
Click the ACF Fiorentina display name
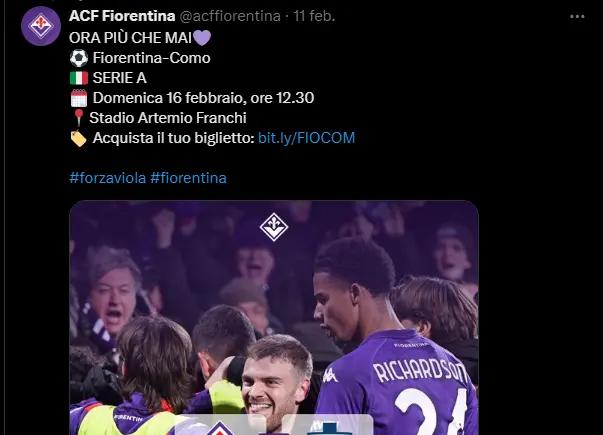pyautogui.click(x=122, y=16)
